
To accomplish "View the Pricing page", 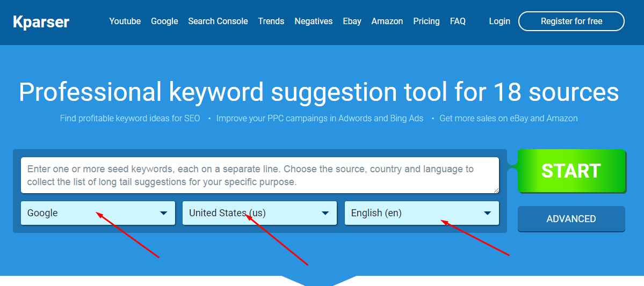I will point(426,21).
